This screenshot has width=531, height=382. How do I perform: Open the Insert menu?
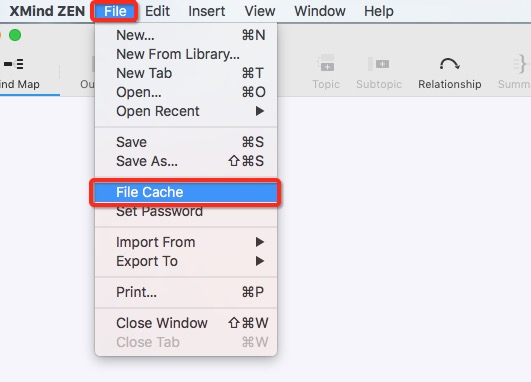tap(207, 11)
